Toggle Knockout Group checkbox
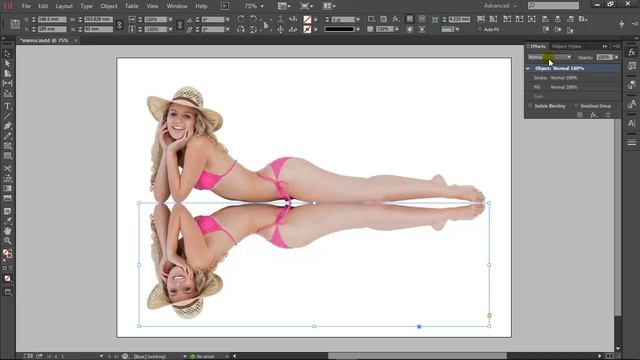640x360 pixels. [x=576, y=106]
